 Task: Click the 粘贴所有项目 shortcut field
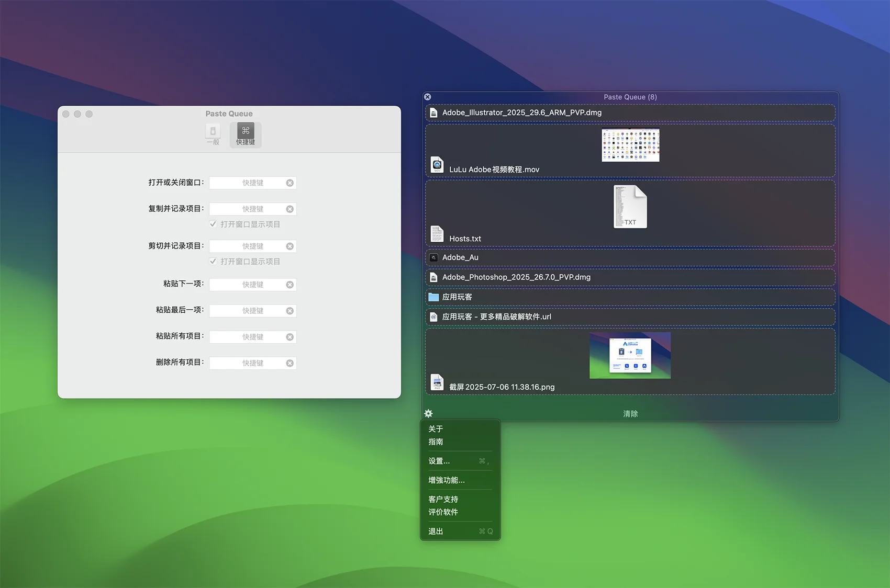253,337
